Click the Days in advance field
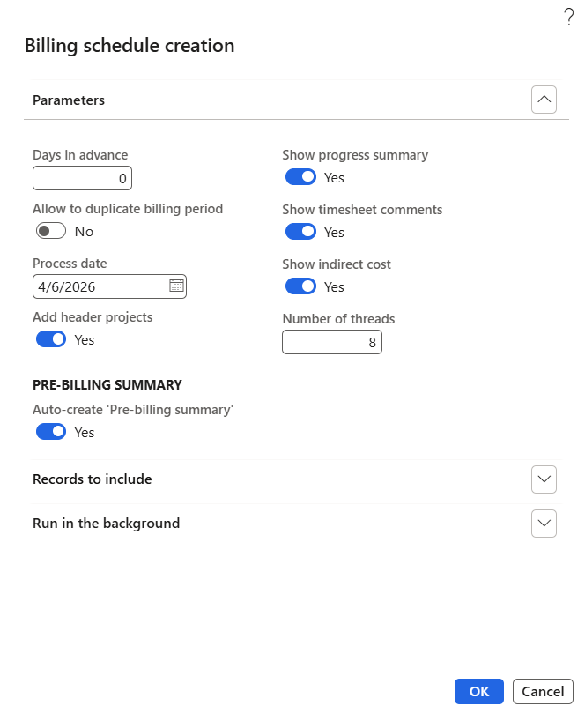This screenshot has width=585, height=728. [x=82, y=179]
